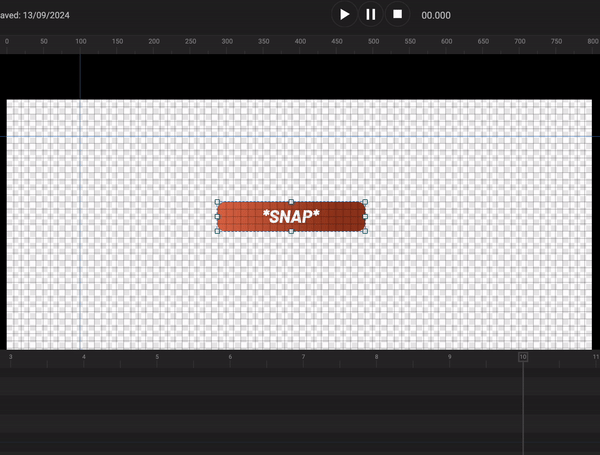600x455 pixels.
Task: Click the timeline playhead marker at 10
Action: tap(523, 357)
